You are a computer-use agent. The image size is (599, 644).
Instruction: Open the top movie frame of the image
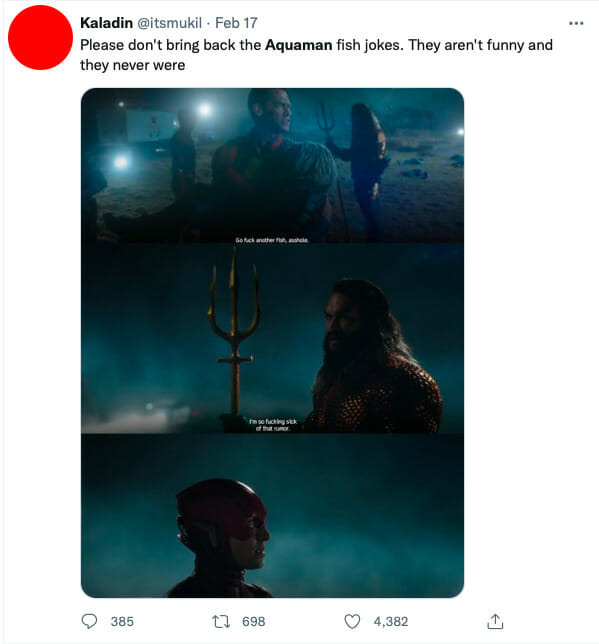coord(272,166)
